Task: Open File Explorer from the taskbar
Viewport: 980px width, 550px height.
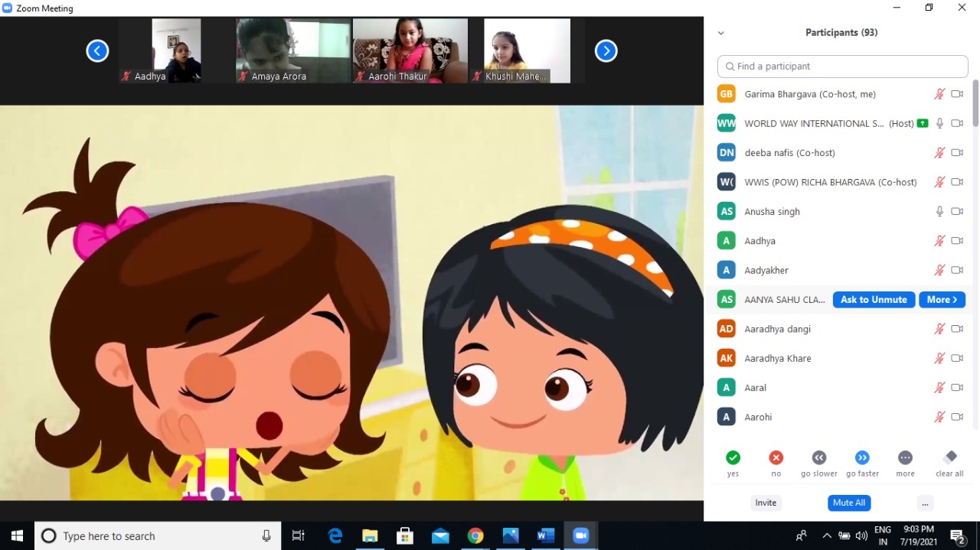Action: point(370,536)
